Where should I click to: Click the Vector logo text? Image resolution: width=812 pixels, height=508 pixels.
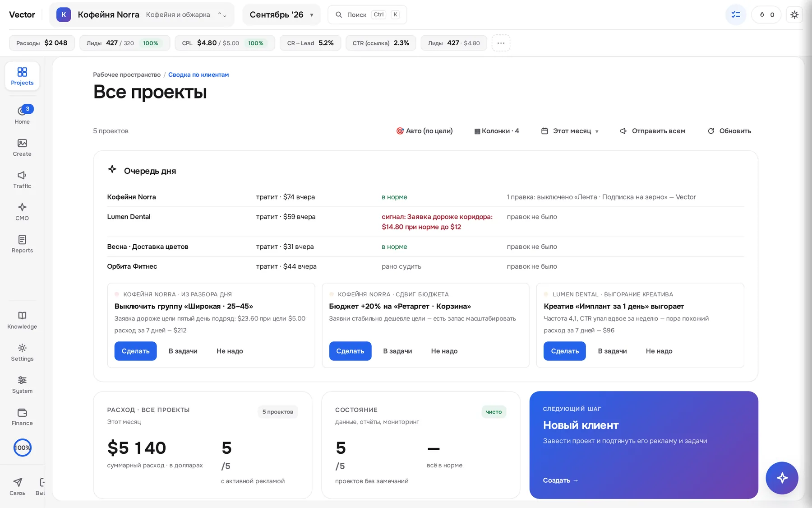click(x=22, y=14)
